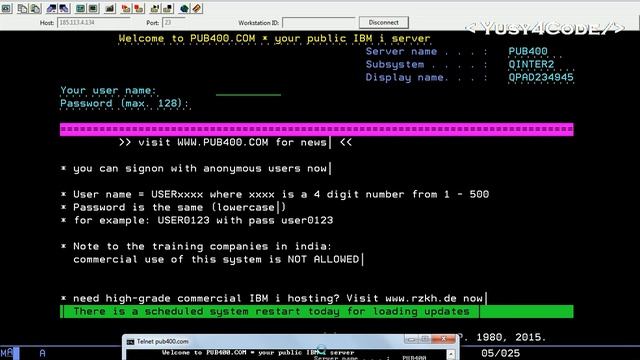The height and width of the screenshot is (360, 640).
Task: Minimize the Telnet pub400.com window
Action: [x=411, y=339]
